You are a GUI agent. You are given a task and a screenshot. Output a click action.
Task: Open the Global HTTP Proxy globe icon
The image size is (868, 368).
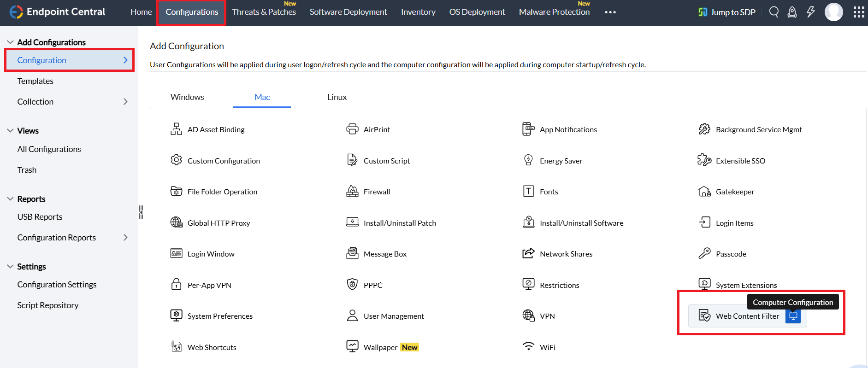pyautogui.click(x=176, y=222)
